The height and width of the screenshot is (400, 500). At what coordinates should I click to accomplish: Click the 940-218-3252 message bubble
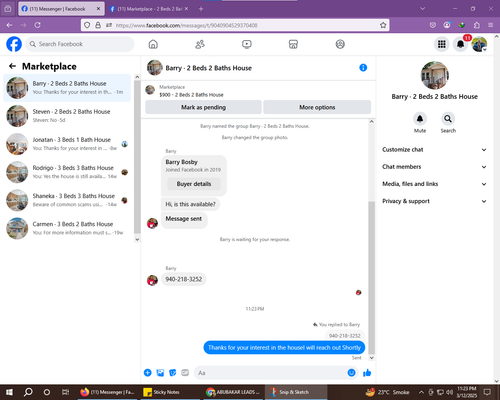click(x=184, y=279)
